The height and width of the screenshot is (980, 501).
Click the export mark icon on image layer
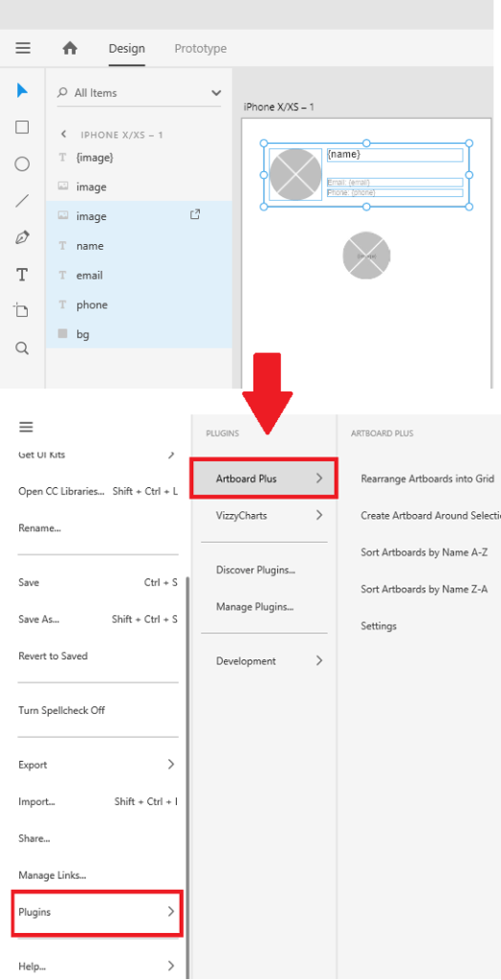[x=195, y=215]
